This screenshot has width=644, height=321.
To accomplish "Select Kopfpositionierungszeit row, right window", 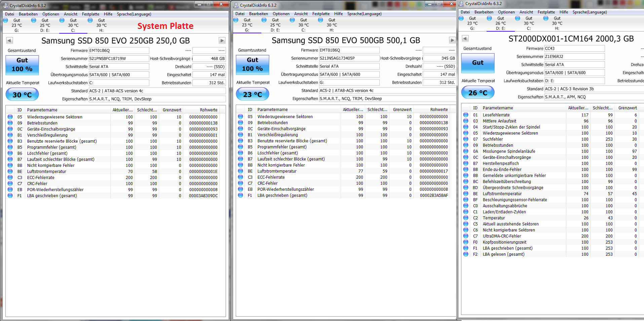I will [553, 242].
